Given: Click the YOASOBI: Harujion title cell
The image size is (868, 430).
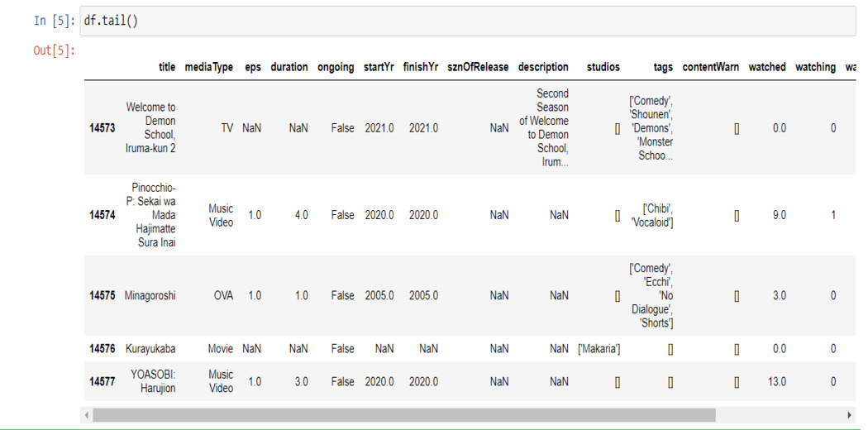Looking at the screenshot, I should [x=153, y=381].
